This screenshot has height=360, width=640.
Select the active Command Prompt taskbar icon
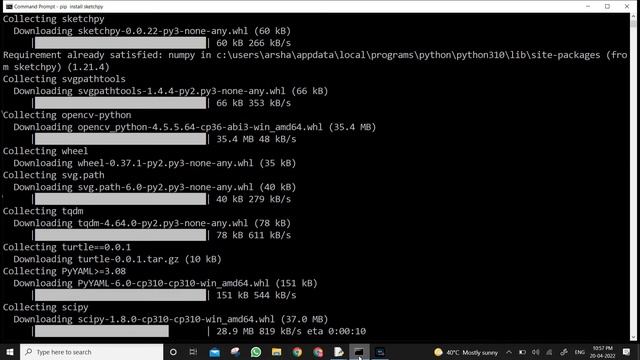(359, 352)
